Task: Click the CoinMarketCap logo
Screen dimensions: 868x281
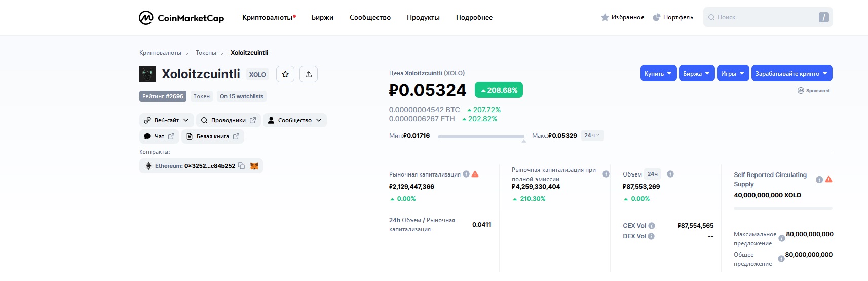Action: tap(181, 18)
